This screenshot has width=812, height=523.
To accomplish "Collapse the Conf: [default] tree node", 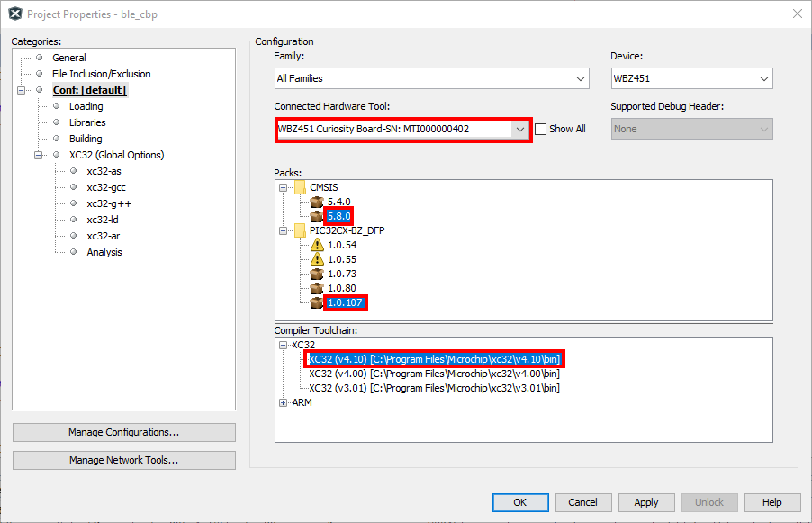I will [22, 90].
